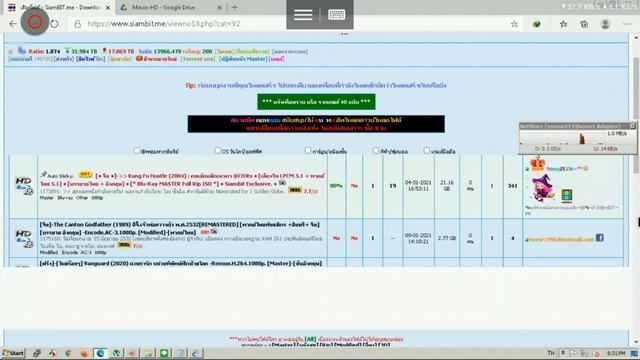Click the 341 count in Kung Fu Hustle row
640x360 pixels.
click(x=513, y=186)
